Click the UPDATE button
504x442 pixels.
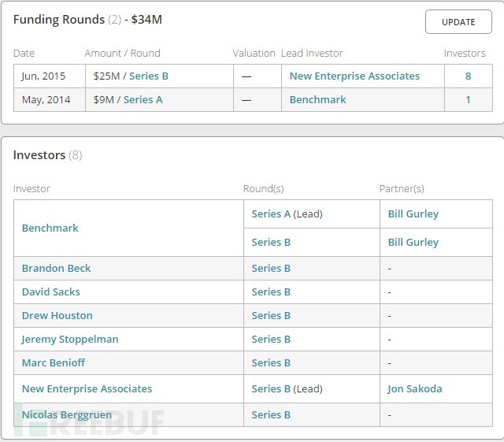[458, 22]
